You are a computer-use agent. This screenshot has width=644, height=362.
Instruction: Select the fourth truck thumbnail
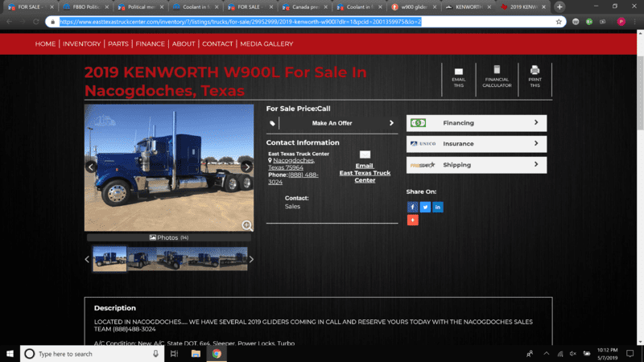(x=204, y=259)
